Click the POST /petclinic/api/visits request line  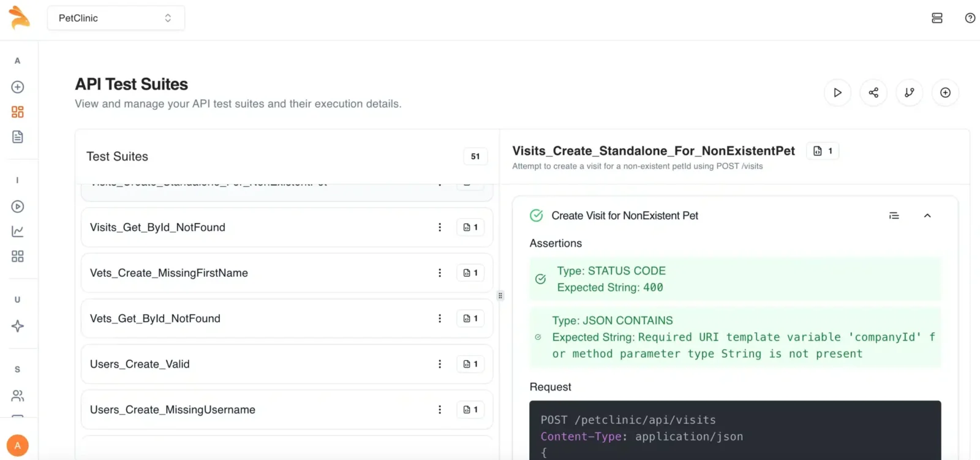pos(628,420)
